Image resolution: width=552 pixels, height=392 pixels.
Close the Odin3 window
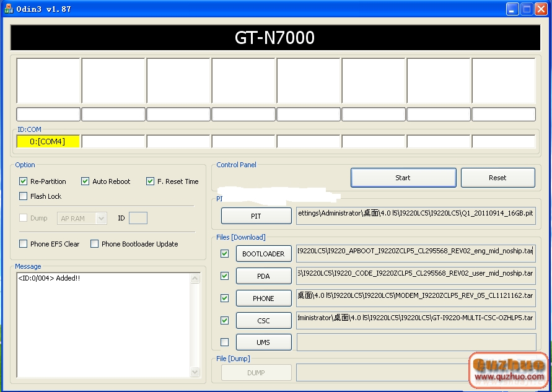click(541, 9)
